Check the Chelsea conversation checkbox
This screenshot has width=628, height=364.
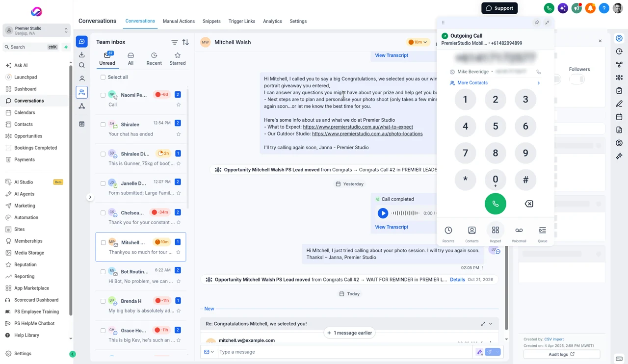tap(103, 213)
